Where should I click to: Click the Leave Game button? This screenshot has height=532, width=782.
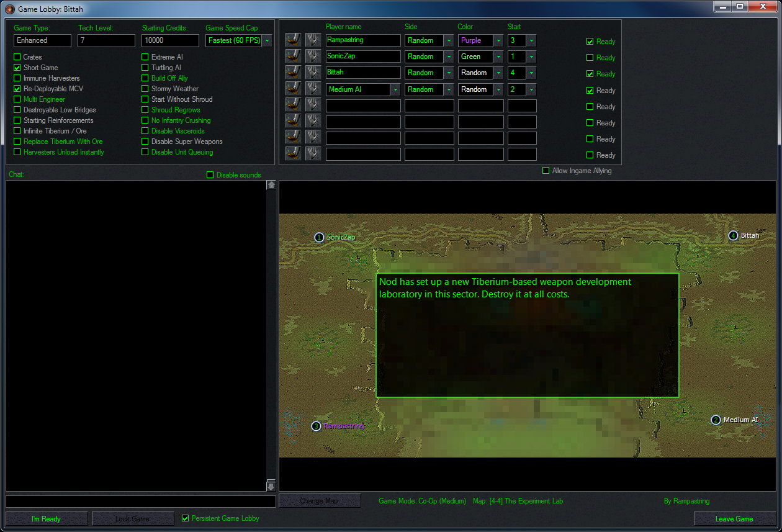coord(734,519)
